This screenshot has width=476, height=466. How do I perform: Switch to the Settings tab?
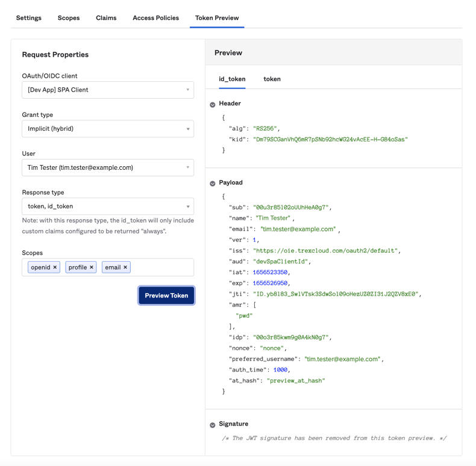point(29,18)
